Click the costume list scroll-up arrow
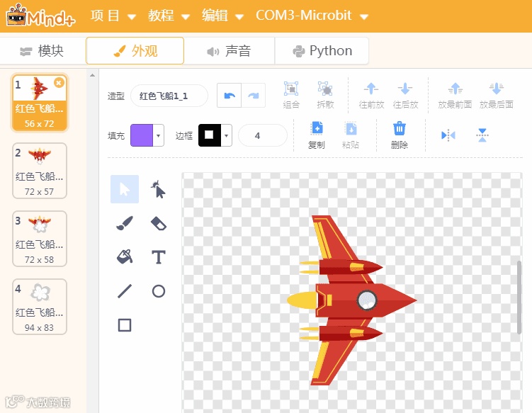Screen dimensions: 532x413 point(92,75)
